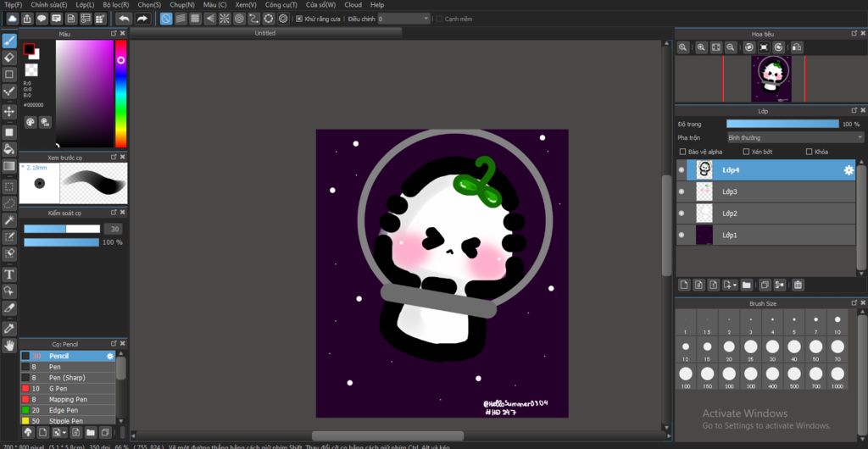868x449 pixels.
Task: Open the add-layer arrow dropdown
Action: pos(731,285)
